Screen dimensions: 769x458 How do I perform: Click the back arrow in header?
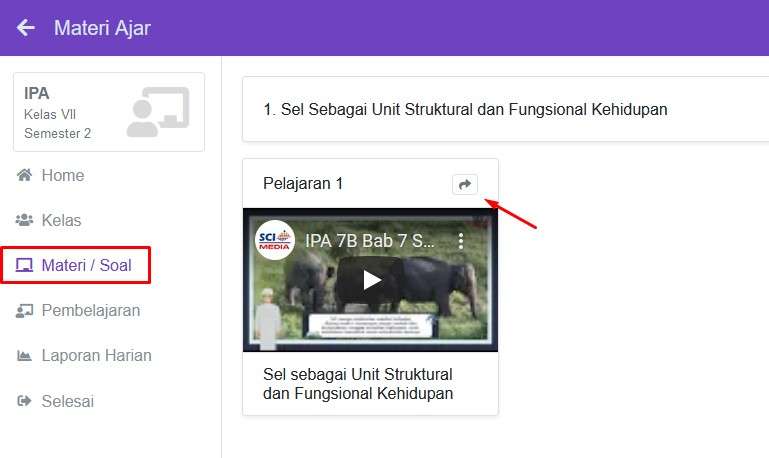pyautogui.click(x=26, y=28)
